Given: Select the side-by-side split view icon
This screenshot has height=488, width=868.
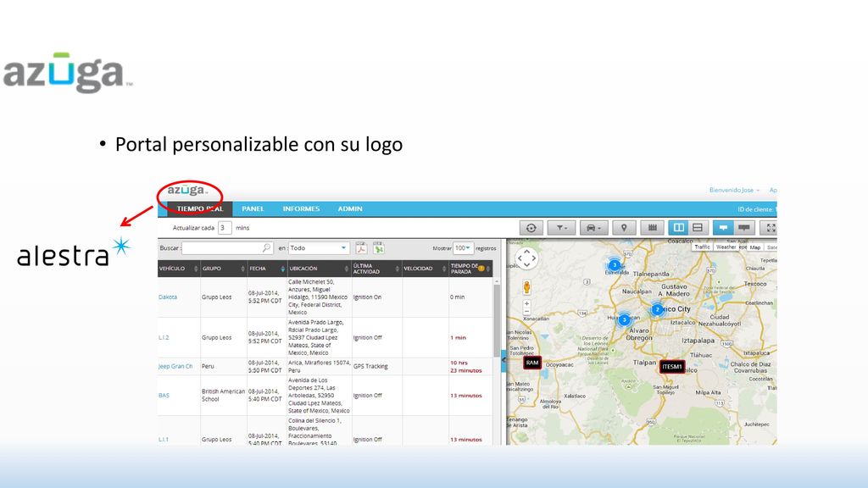Looking at the screenshot, I should [x=679, y=227].
